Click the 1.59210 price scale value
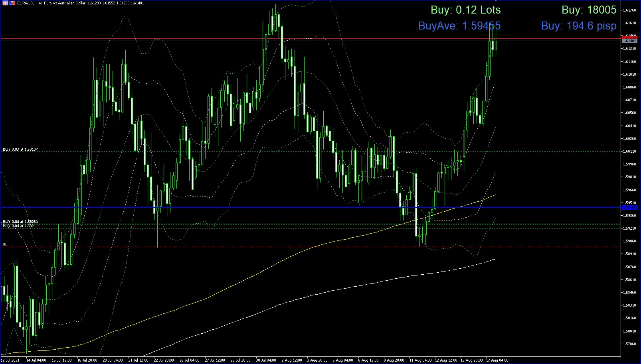The image size is (641, 364). click(630, 228)
